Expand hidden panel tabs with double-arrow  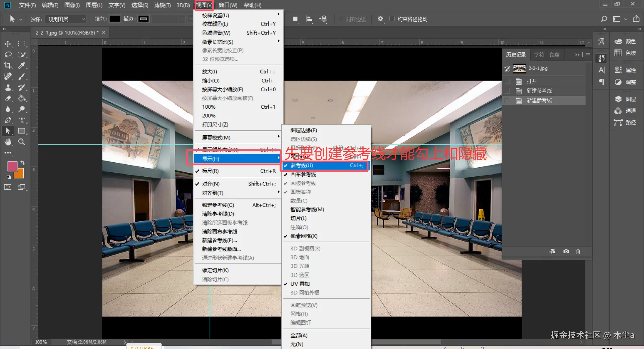[577, 55]
